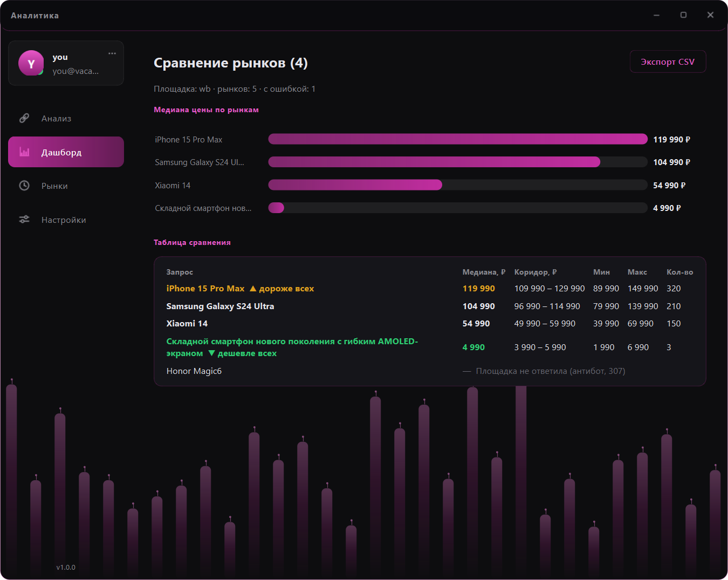
Task: Click the Медиана, ₽ column header
Action: (x=484, y=272)
